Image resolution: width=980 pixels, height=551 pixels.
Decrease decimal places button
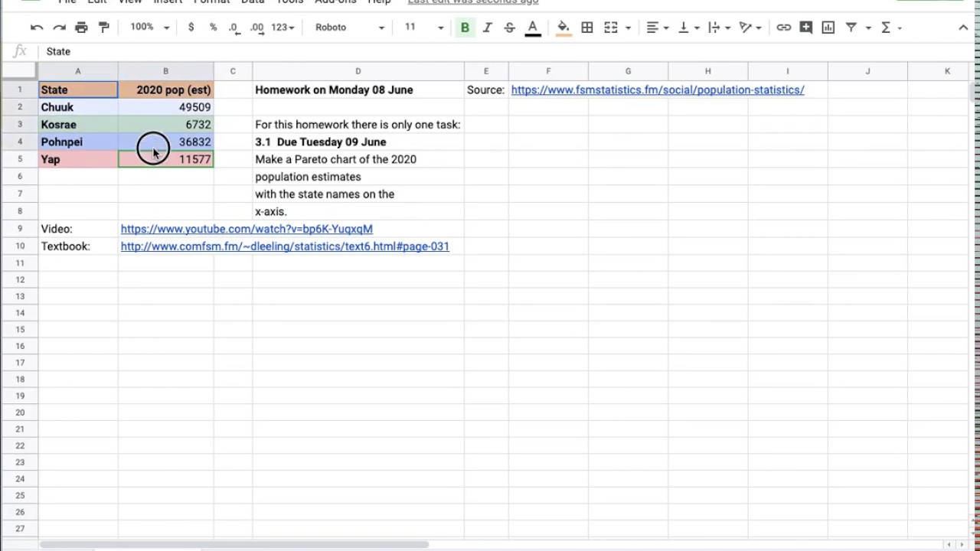pos(234,28)
